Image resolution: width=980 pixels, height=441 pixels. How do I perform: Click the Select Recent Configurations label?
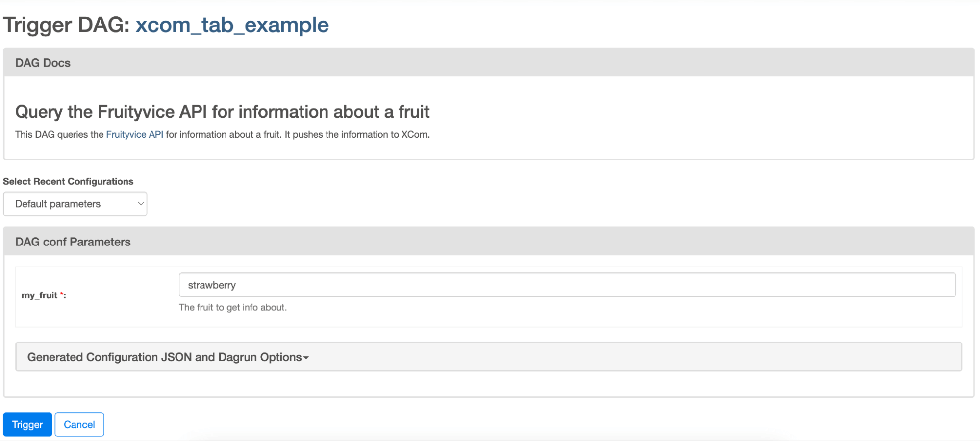[68, 182]
